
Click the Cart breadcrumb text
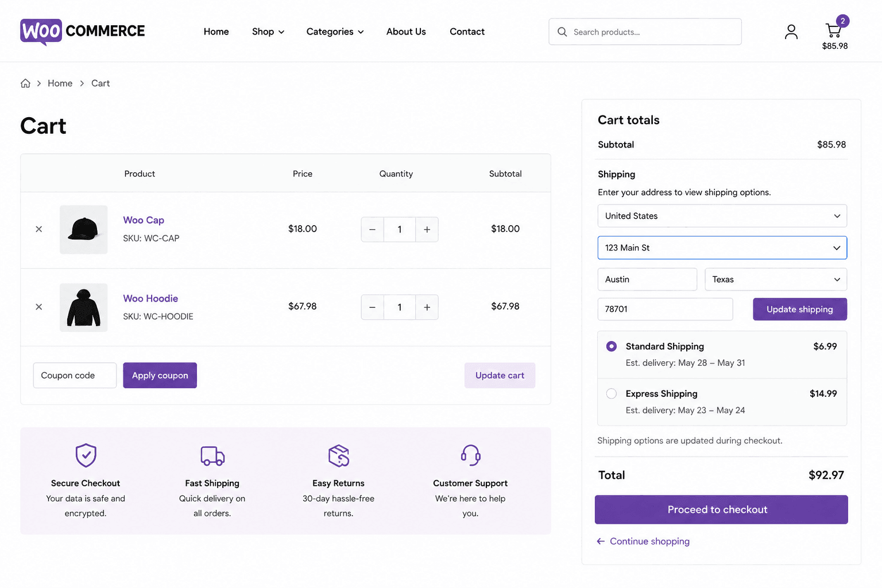coord(100,83)
